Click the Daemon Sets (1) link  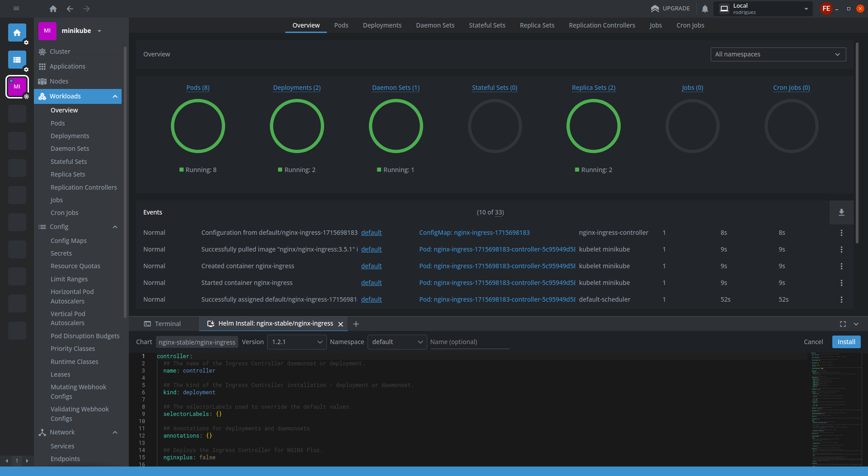396,88
